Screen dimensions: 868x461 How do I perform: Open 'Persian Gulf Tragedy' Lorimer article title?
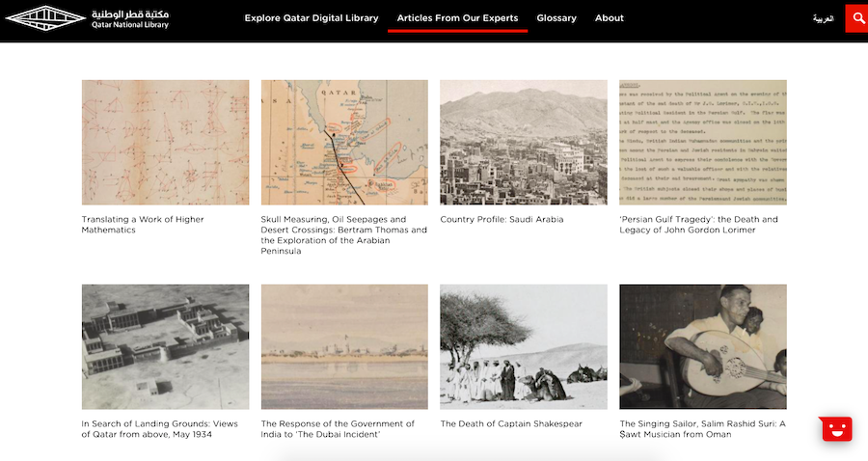[x=698, y=225]
